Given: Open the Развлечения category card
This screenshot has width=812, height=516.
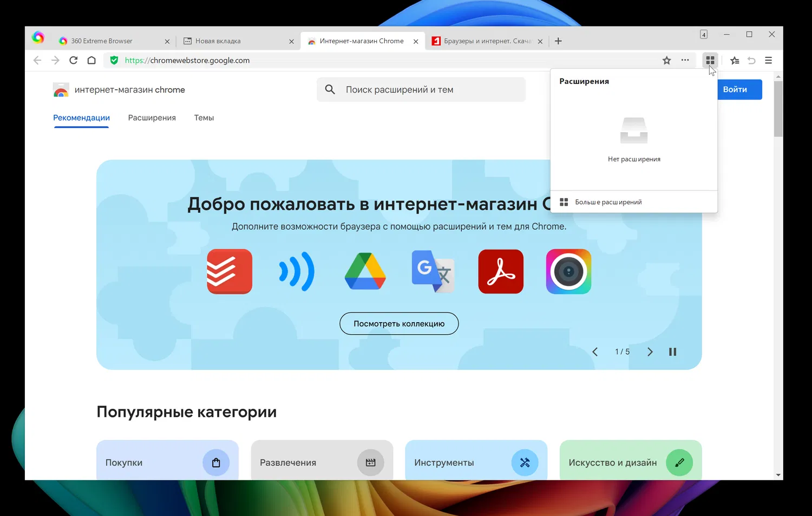Looking at the screenshot, I should (322, 460).
